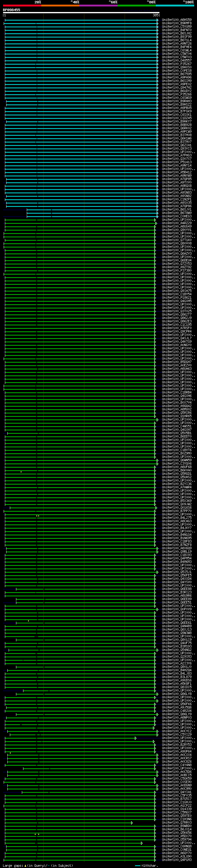Screen dimensions: 197x868
Task: Select hit UniRef100_Q6AZV3
Action: 177,253
